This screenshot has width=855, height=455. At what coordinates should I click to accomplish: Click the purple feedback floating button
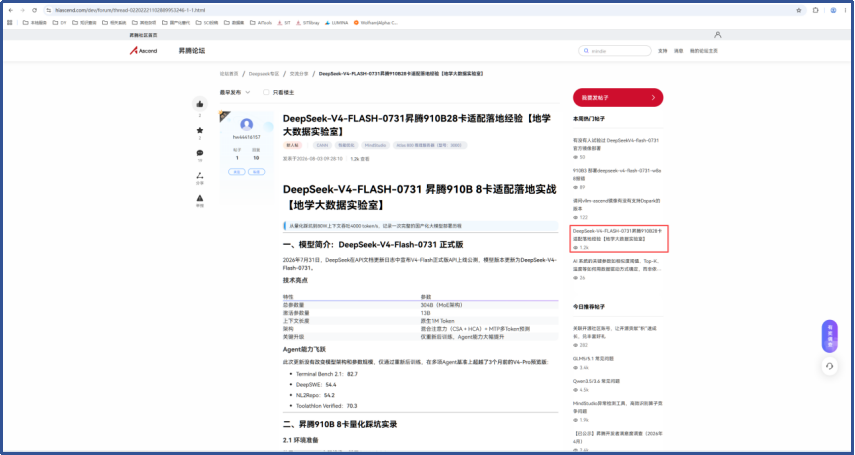[829, 336]
